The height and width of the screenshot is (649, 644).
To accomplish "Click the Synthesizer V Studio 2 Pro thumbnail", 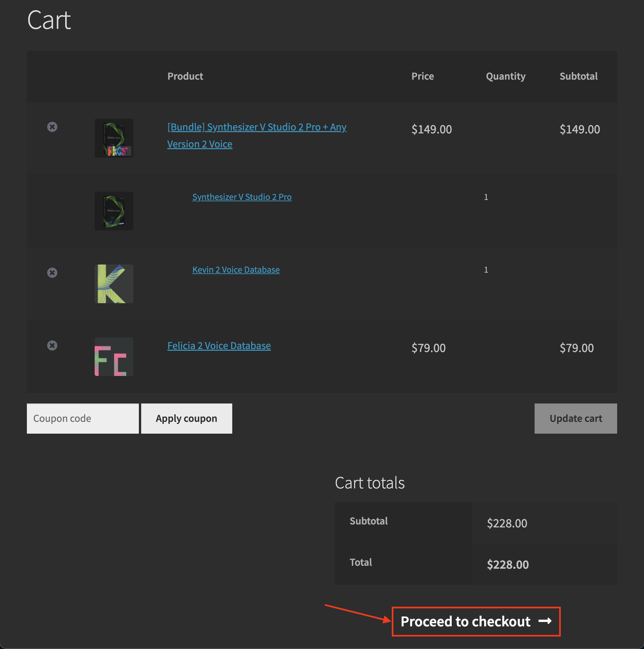I will [114, 211].
